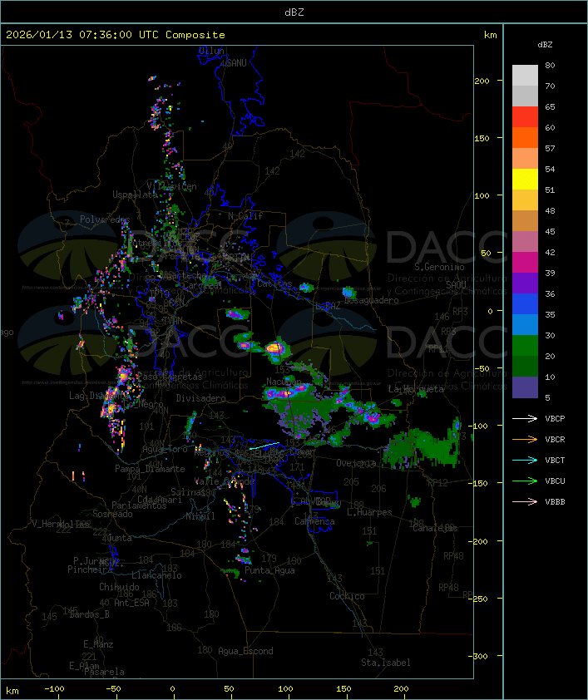
Task: Select the cyan VBCT arrow icon
Action: point(526,461)
